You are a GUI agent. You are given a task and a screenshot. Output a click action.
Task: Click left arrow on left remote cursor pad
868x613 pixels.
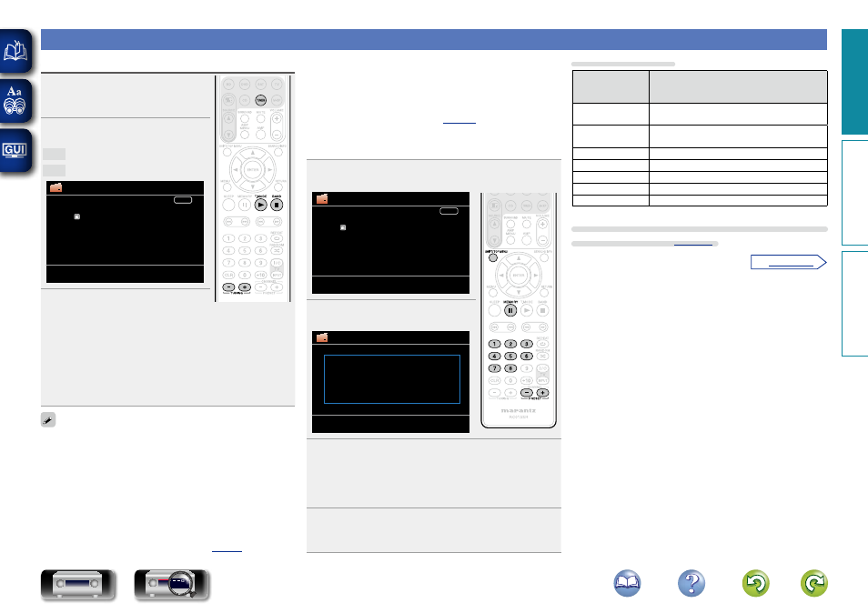click(x=236, y=170)
